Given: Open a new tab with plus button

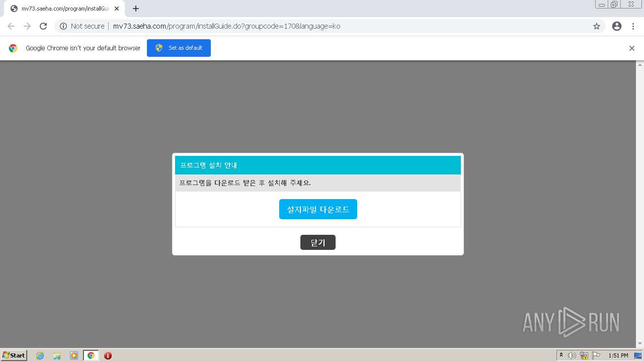Looking at the screenshot, I should (136, 9).
